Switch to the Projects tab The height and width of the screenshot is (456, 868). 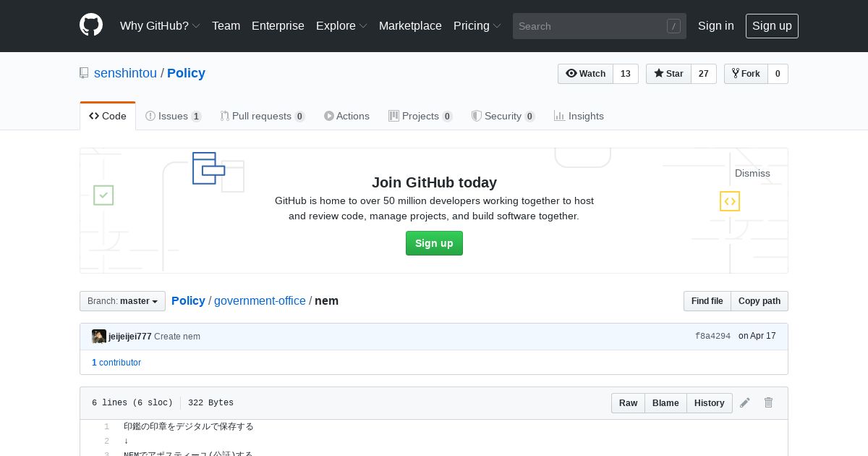click(420, 116)
